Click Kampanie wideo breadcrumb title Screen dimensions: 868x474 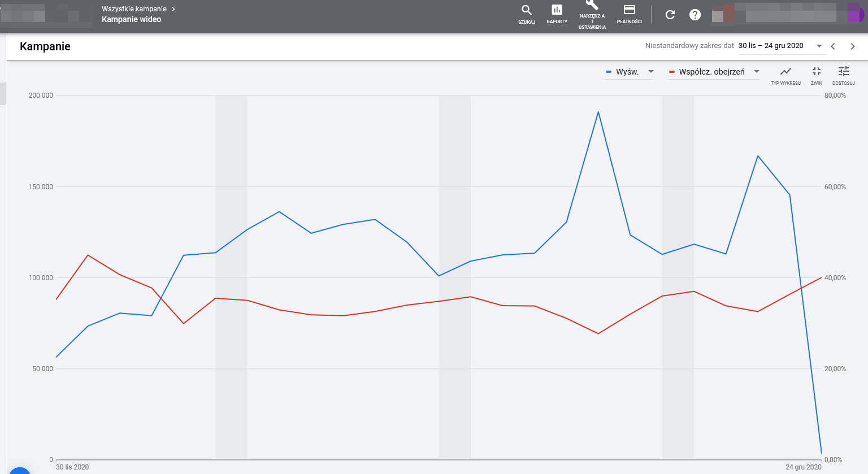click(x=131, y=19)
